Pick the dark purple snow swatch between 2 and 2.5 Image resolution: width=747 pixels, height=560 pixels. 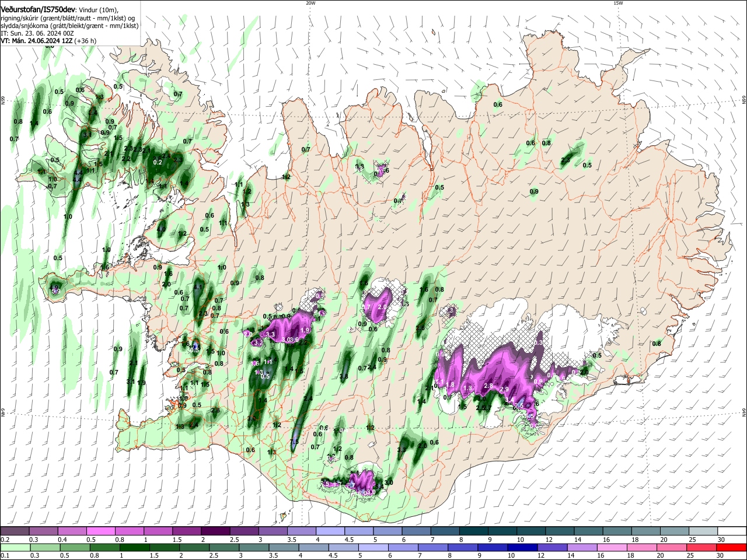pos(215,531)
